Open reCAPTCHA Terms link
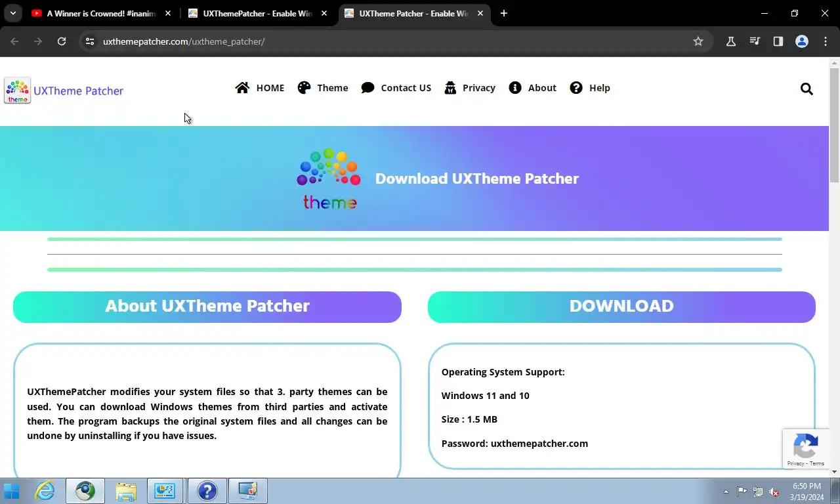This screenshot has width=840, height=504. [x=817, y=463]
